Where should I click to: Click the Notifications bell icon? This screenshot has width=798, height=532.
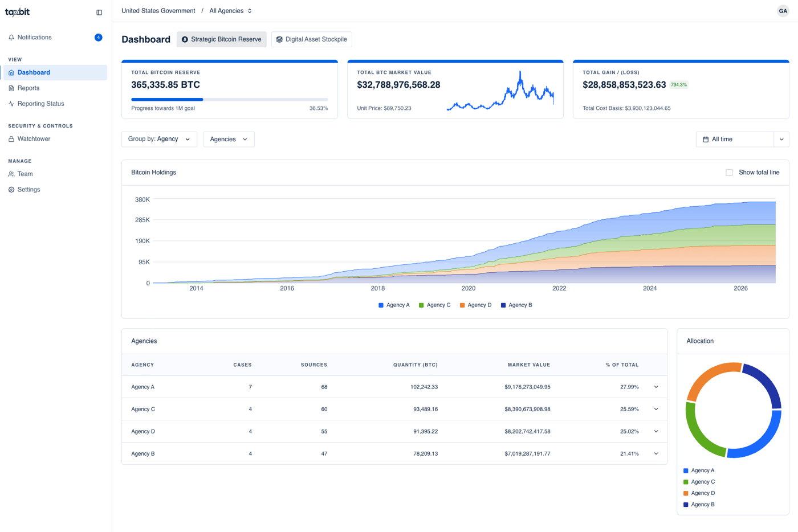click(11, 38)
